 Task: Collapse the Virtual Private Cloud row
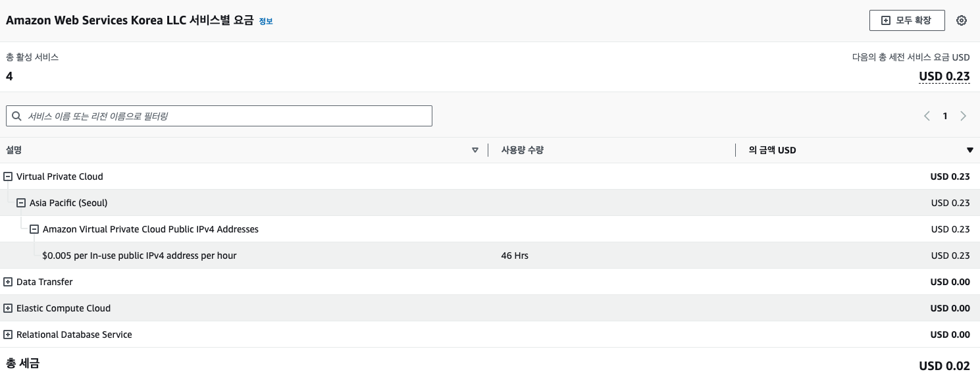[8, 176]
